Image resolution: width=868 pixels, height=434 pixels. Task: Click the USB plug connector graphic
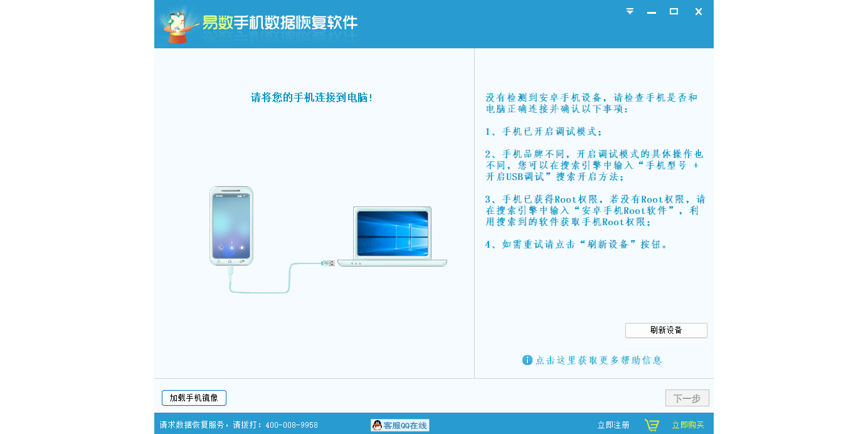327,263
